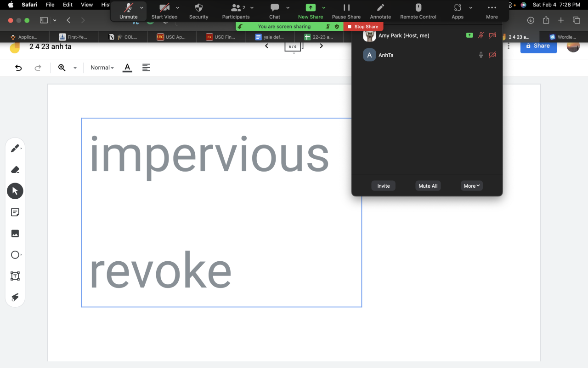Select the circle Shape tool
The width and height of the screenshot is (588, 368).
[x=15, y=255]
